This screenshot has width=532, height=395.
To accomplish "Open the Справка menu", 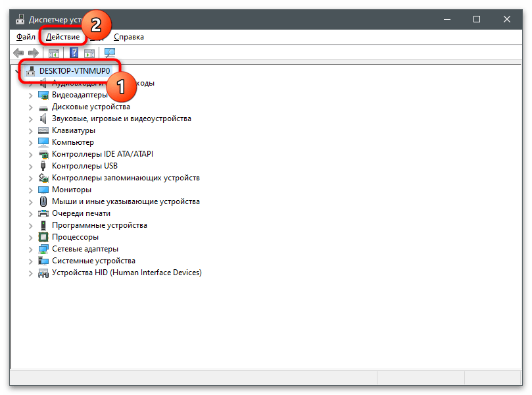I will coord(128,37).
